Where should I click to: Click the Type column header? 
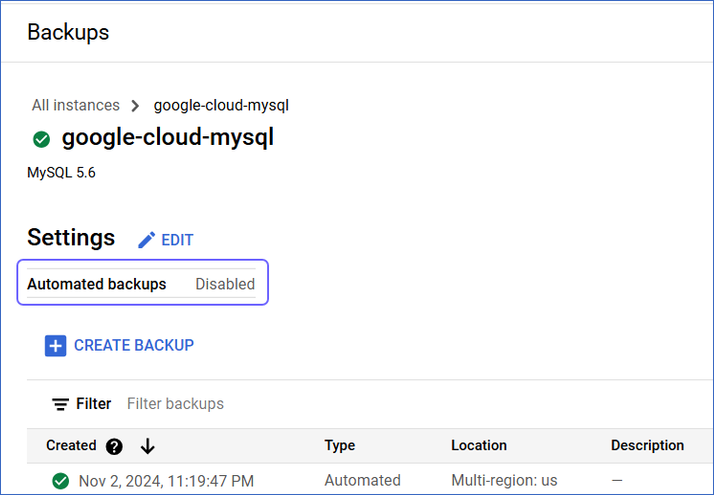340,445
